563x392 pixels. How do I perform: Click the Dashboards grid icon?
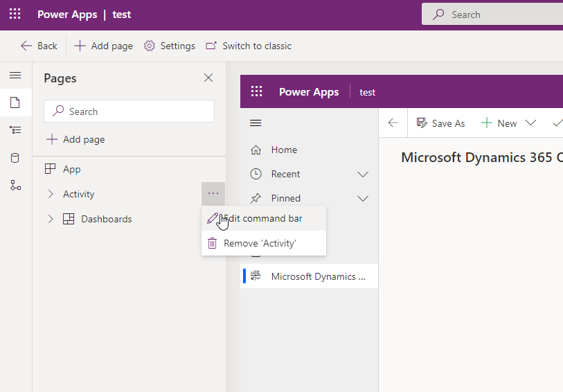point(69,219)
